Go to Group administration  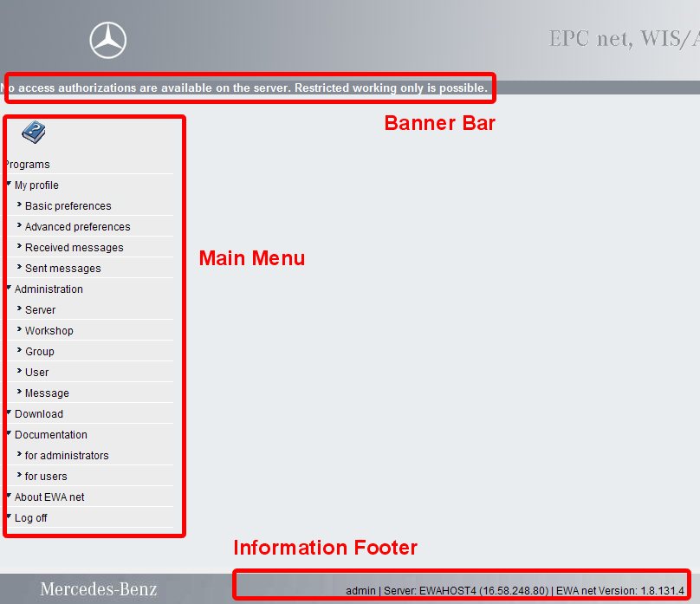click(x=39, y=352)
